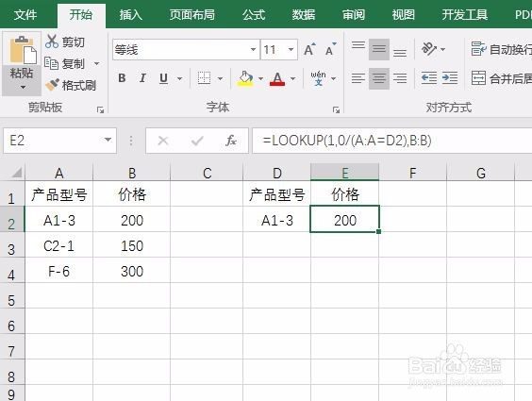
Task: Click the Merge and Center (合并后居中) button
Action: tap(501, 78)
